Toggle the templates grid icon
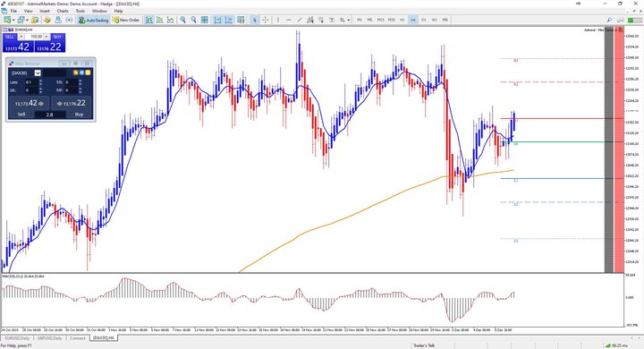Viewport: 644px width, 349px height. (x=241, y=20)
